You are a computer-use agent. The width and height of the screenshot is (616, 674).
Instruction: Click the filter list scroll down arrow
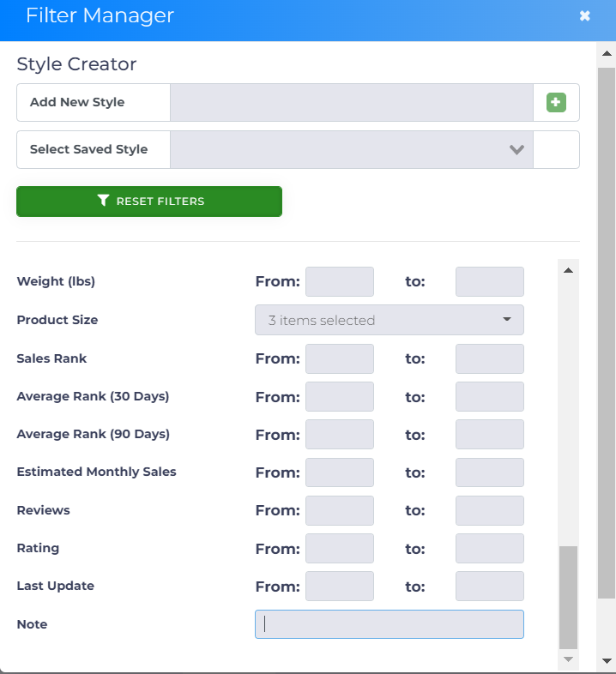tap(568, 659)
